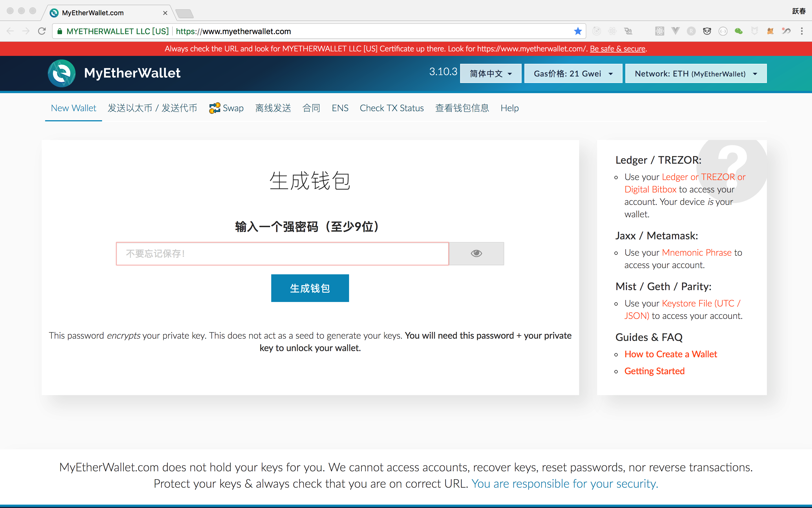Open the grey R circle extension
The width and height of the screenshot is (812, 508).
691,31
